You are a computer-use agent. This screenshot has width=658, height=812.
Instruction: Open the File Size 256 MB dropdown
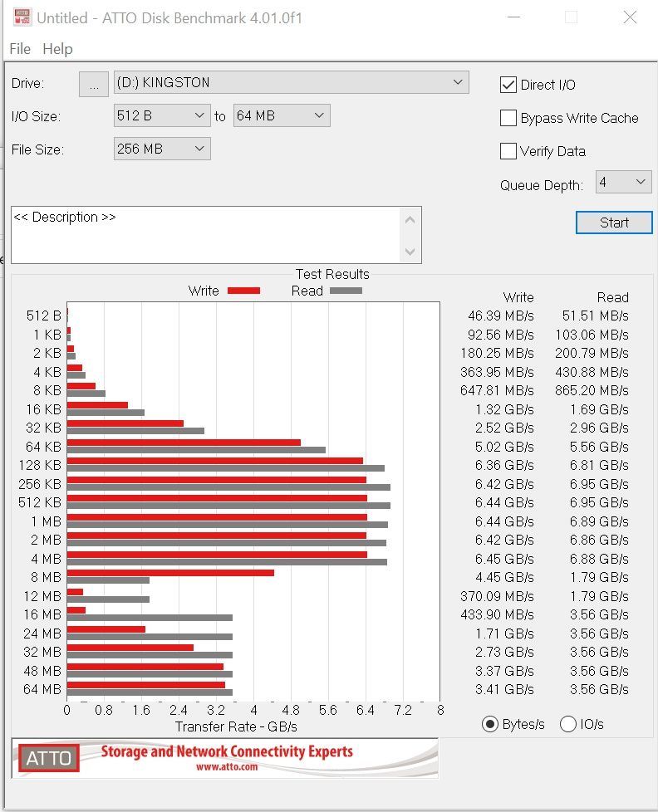click(x=162, y=149)
